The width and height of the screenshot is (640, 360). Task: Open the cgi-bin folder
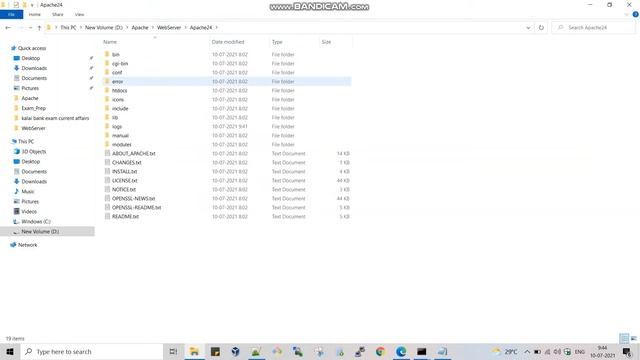tap(120, 63)
